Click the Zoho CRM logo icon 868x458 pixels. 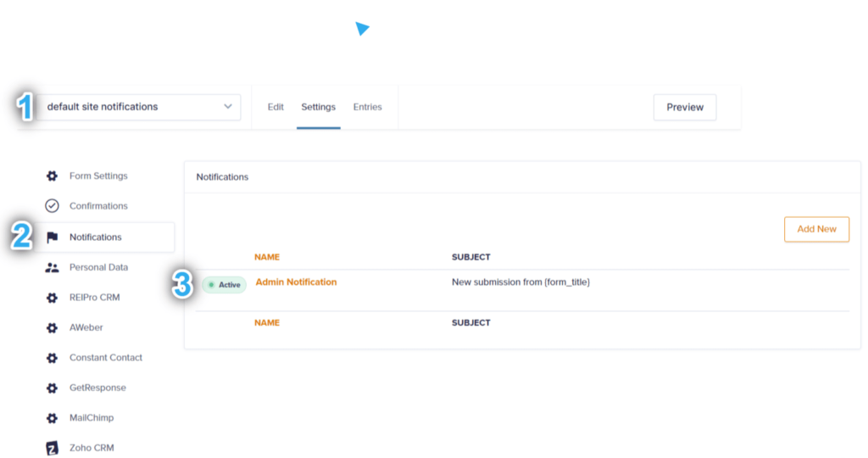[52, 448]
